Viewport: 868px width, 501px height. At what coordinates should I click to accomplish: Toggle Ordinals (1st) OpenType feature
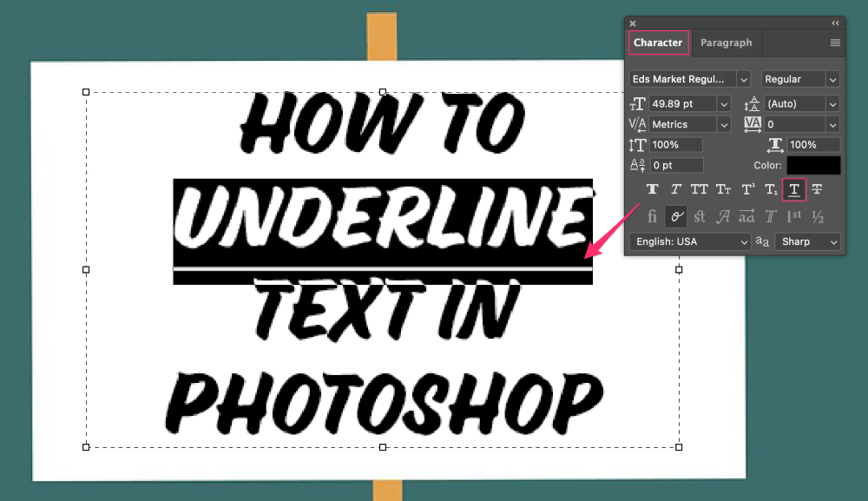point(794,216)
